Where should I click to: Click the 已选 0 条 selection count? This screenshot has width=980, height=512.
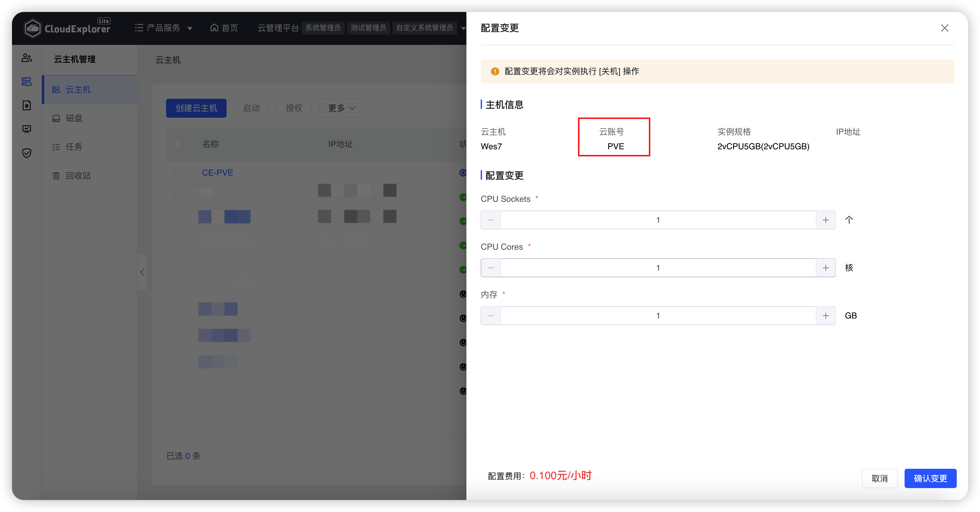[x=183, y=456]
